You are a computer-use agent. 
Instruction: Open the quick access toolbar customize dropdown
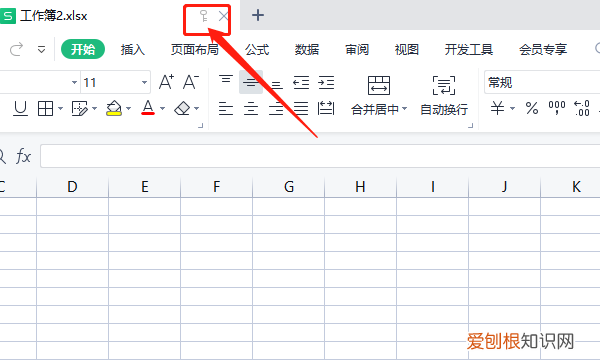pos(41,50)
